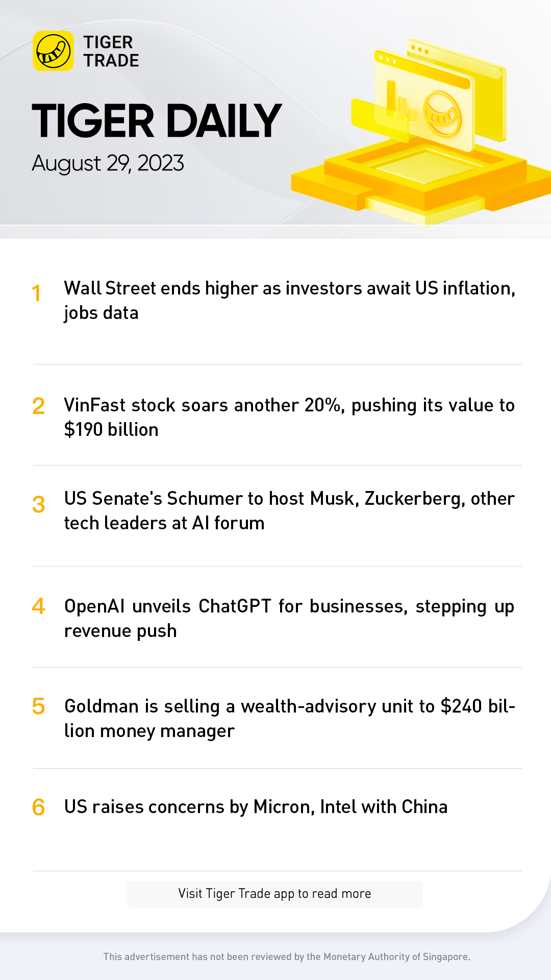
Task: Click the orange number 2 marker
Action: (38, 406)
